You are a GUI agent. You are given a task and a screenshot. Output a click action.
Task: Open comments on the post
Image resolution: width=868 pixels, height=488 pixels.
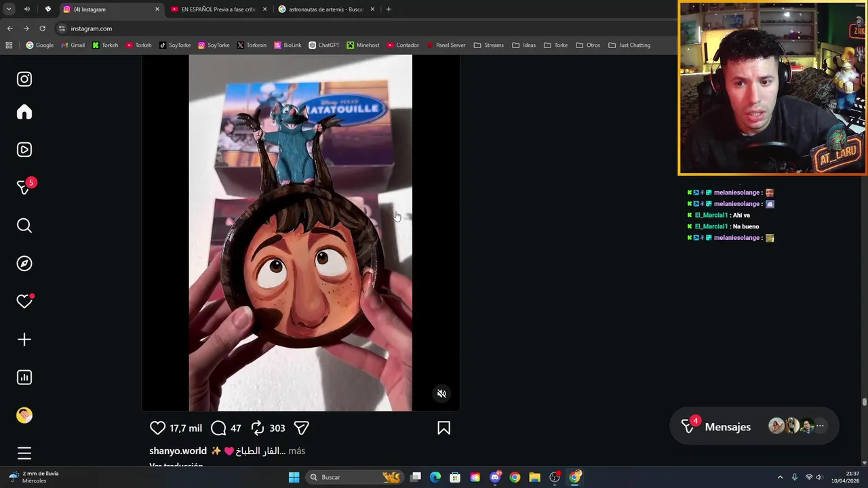tap(218, 428)
